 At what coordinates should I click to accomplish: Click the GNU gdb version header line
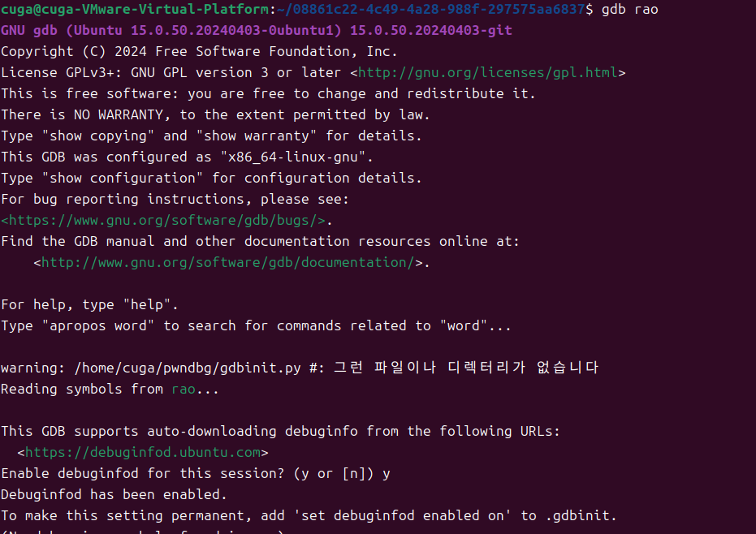pyautogui.click(x=257, y=30)
